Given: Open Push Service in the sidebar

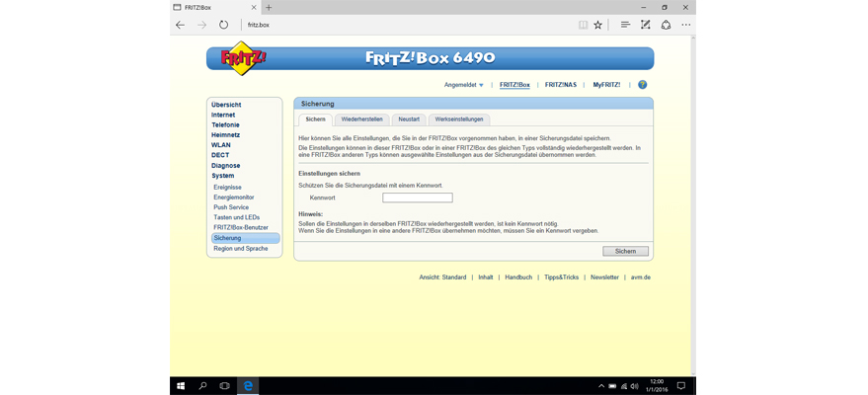Looking at the screenshot, I should pos(231,207).
